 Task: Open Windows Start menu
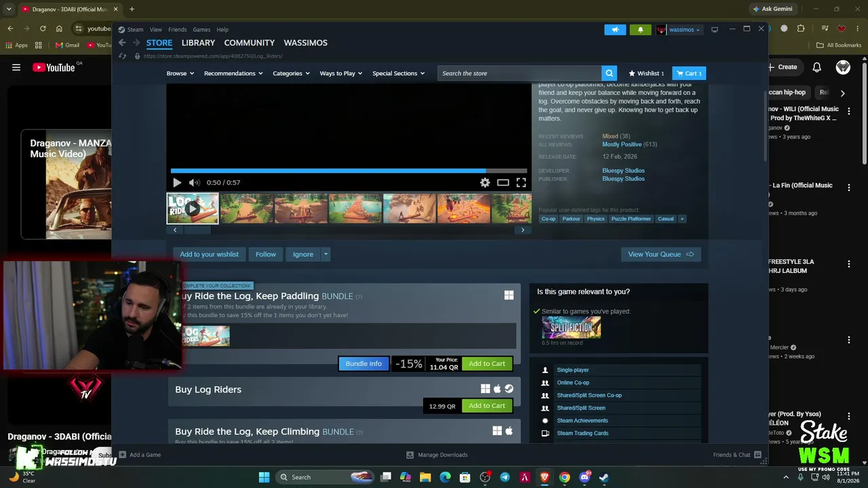264,477
